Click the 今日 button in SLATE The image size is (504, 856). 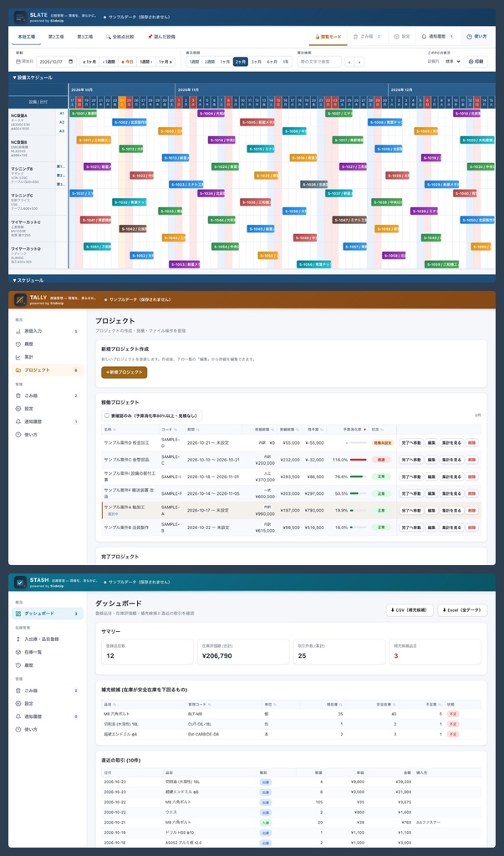(127, 62)
